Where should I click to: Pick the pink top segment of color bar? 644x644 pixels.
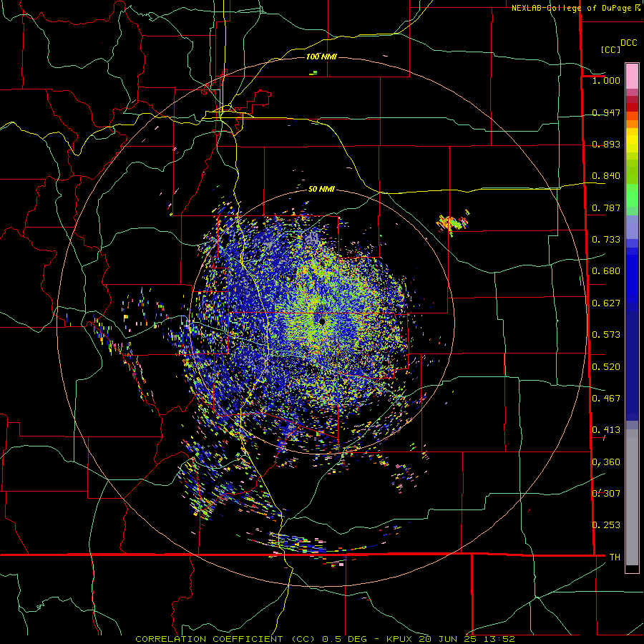pyautogui.click(x=632, y=76)
